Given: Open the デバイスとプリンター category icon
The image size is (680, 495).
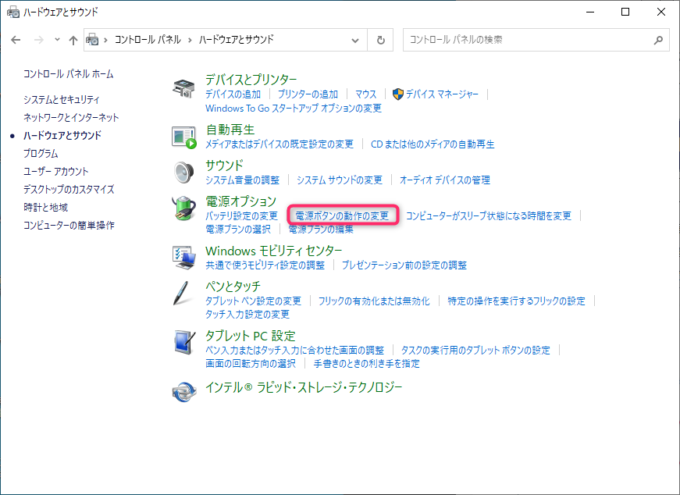Looking at the screenshot, I should click(x=184, y=89).
